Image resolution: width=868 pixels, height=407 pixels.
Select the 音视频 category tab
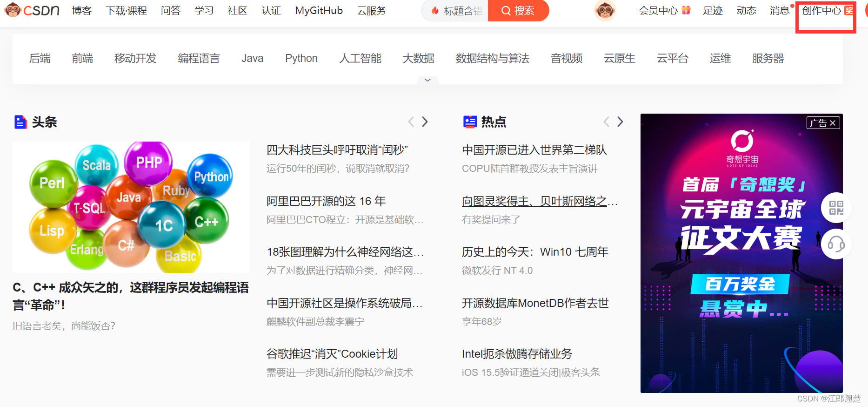566,58
